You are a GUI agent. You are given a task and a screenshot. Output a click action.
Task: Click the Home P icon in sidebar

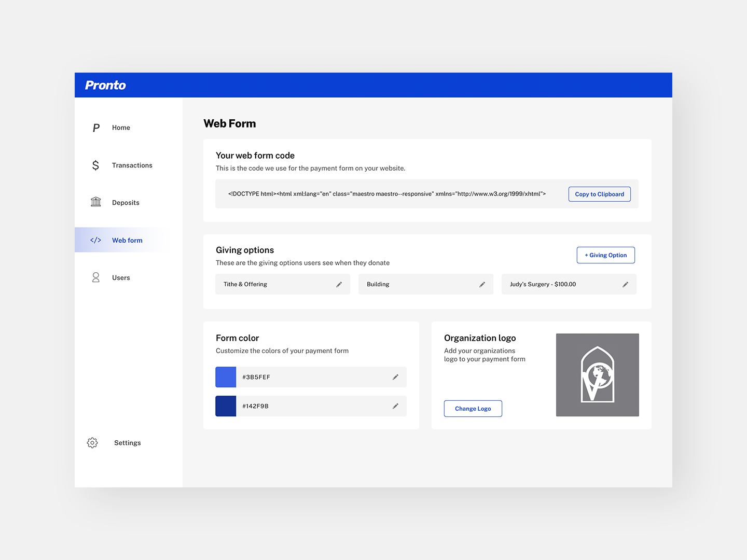click(x=96, y=128)
